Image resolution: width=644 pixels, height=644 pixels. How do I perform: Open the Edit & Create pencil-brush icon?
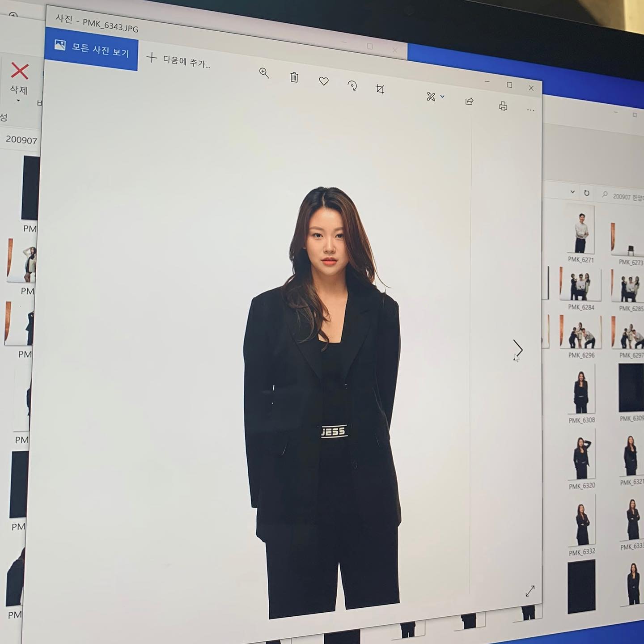[431, 97]
